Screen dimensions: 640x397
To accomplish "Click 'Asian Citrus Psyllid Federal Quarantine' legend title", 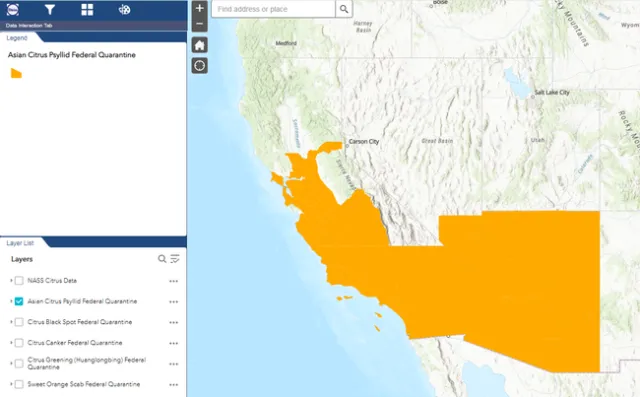I will coord(72,55).
